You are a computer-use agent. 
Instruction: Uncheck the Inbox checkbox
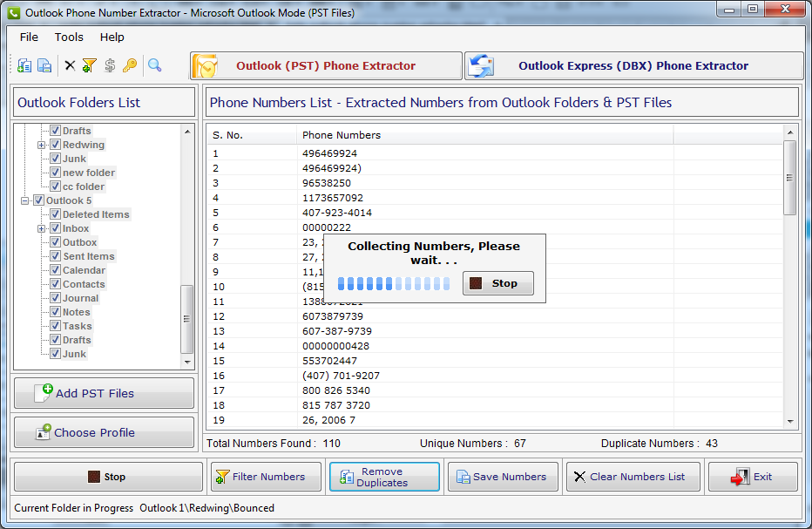tap(56, 228)
